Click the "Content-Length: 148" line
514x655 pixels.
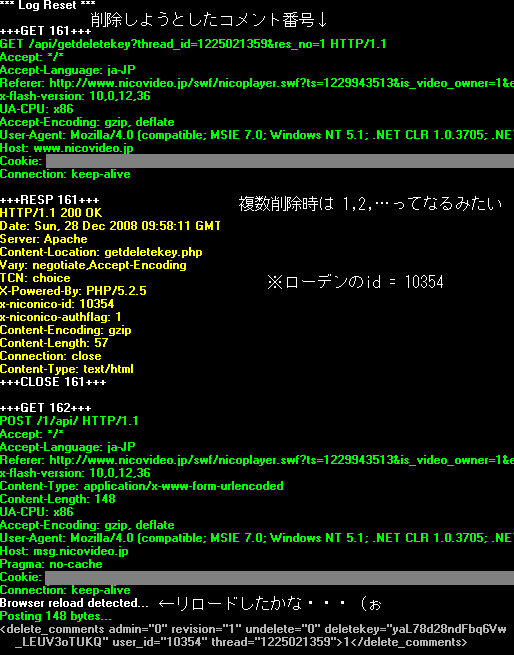click(58, 499)
